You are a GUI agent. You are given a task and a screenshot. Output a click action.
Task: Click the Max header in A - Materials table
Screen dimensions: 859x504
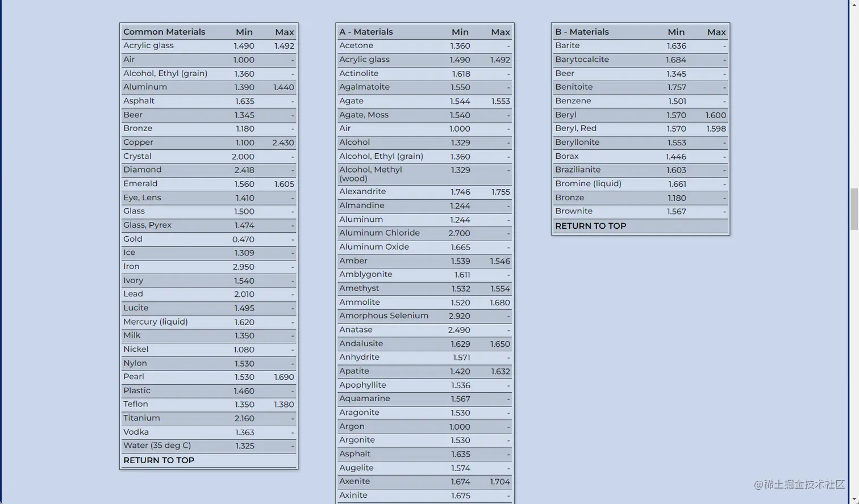(x=501, y=32)
